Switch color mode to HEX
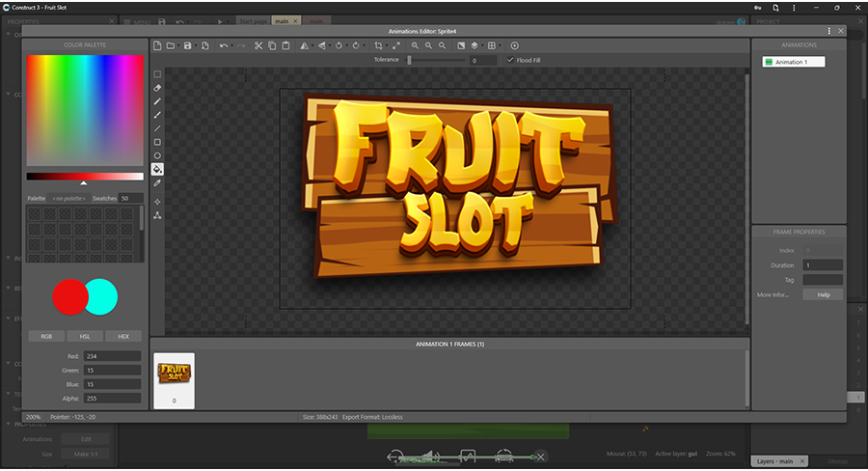Screen dimensions: 868x471 tap(123, 336)
